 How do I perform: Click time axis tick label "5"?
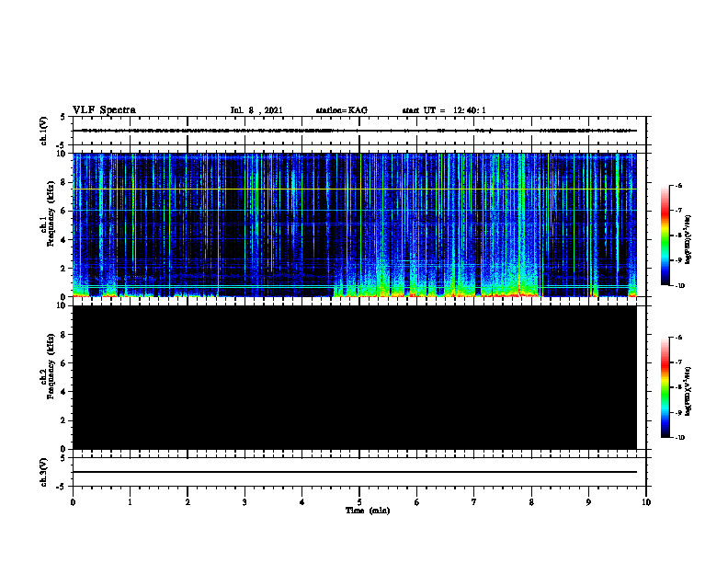tap(359, 502)
